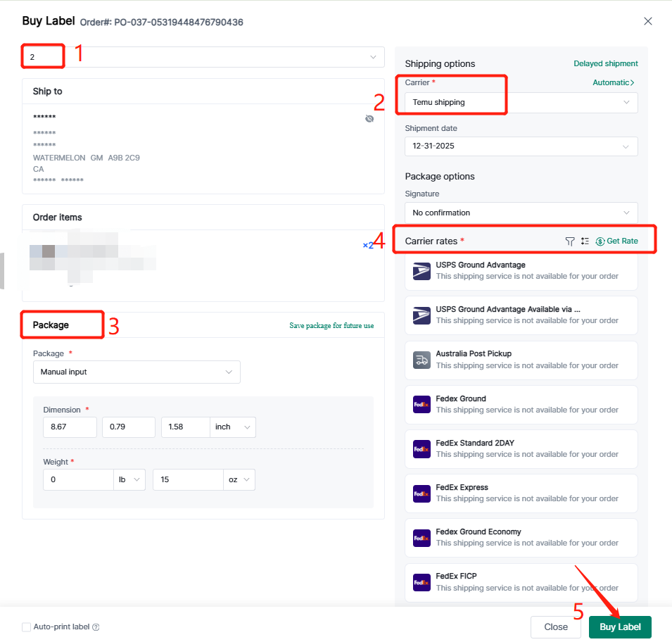Click the Australia Post Pickup truck icon
This screenshot has width=672, height=642.
421,360
